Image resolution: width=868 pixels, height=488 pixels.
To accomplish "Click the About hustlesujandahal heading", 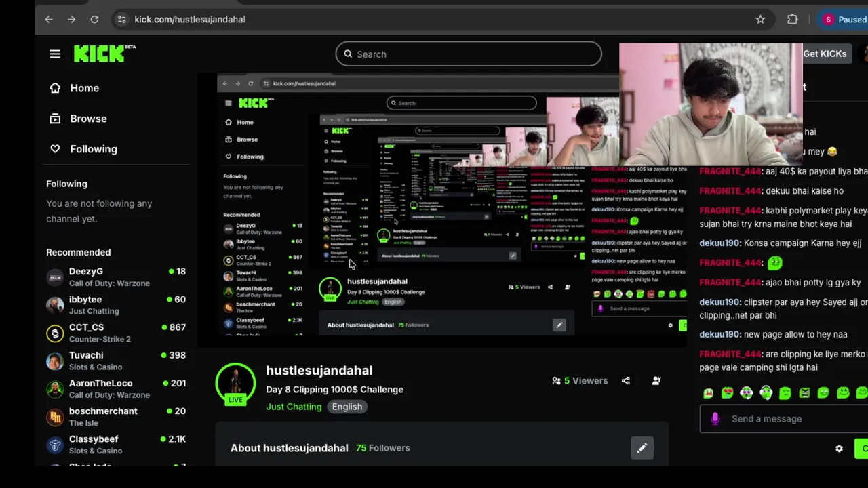I will coord(289,448).
